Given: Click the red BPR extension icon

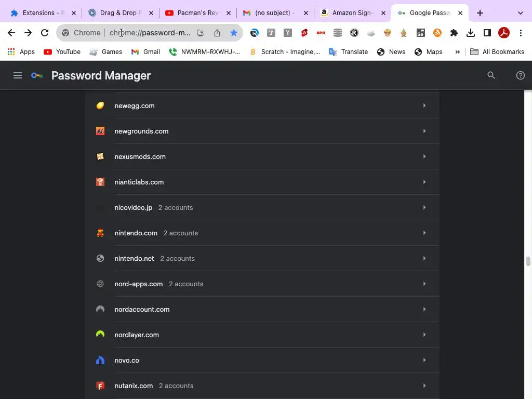Looking at the screenshot, I should [x=321, y=33].
